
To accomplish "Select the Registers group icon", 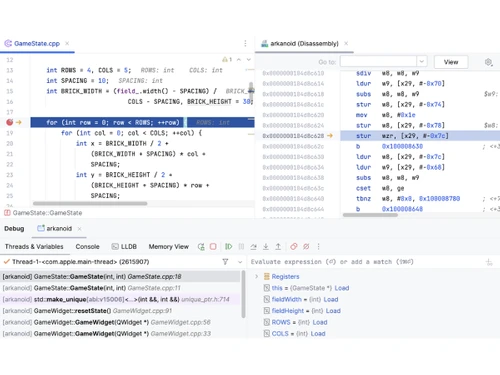I will [267, 277].
